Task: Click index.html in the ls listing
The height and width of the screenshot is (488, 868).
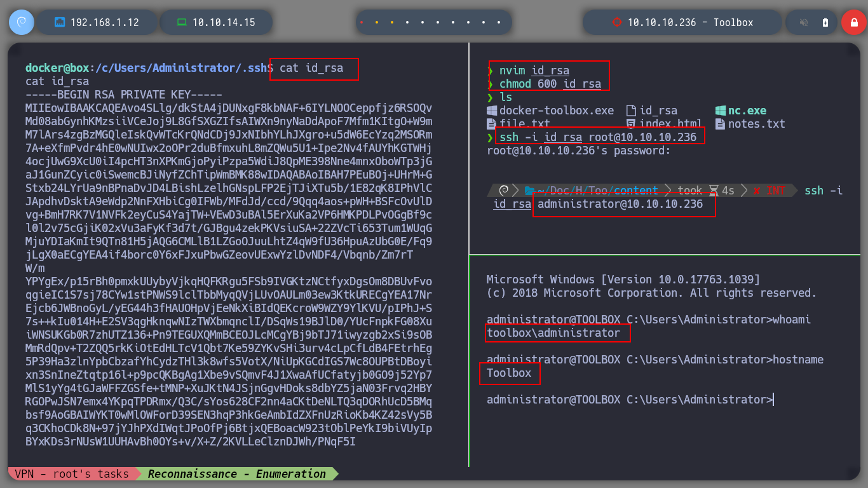Action: (x=671, y=124)
